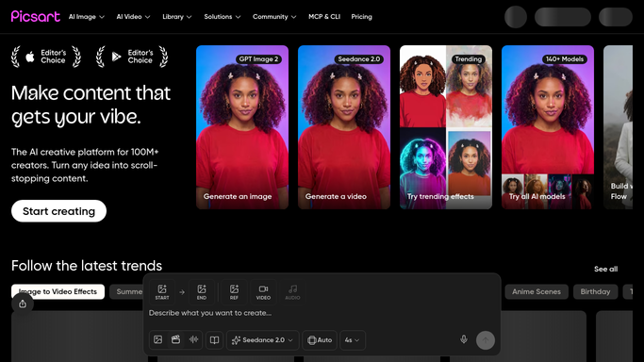Add a START frame image
The width and height of the screenshot is (644, 362).
[x=162, y=292]
